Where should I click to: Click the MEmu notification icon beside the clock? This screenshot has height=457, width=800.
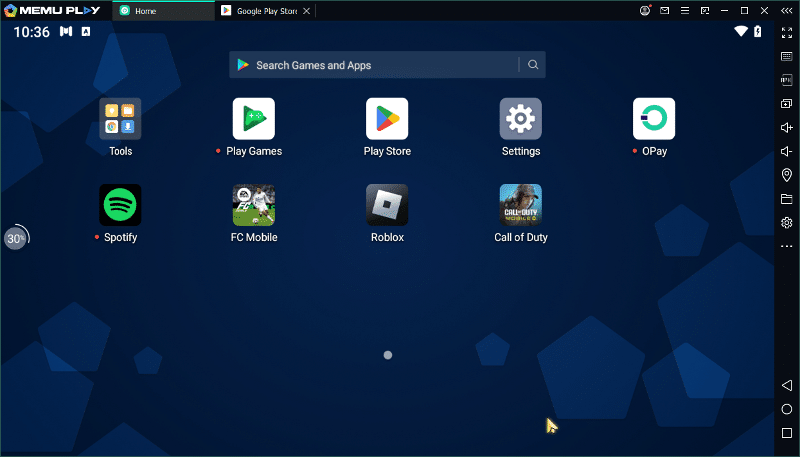(x=66, y=31)
